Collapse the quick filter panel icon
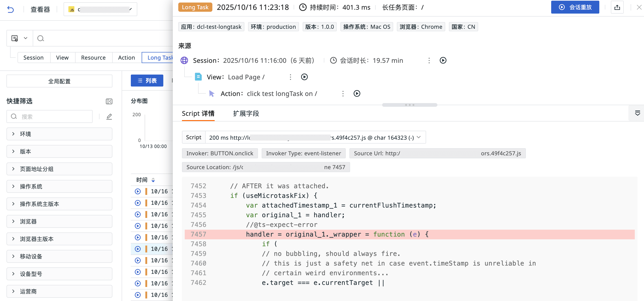The image size is (644, 301). tap(109, 101)
